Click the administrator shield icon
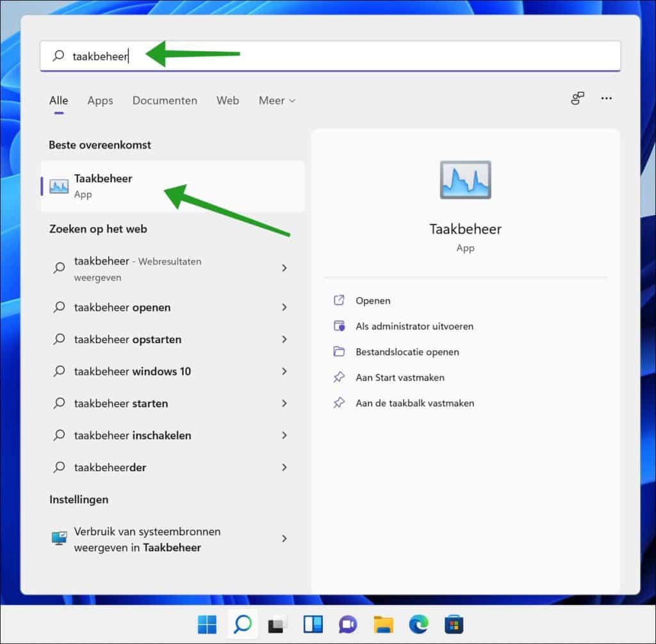Image resolution: width=656 pixels, height=644 pixels. [x=339, y=326]
